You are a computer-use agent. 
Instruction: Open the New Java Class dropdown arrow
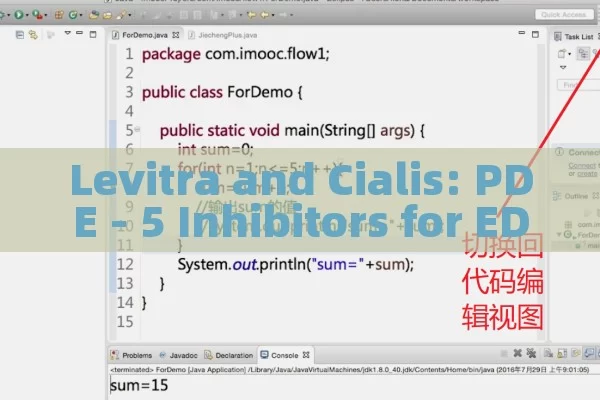click(80, 15)
